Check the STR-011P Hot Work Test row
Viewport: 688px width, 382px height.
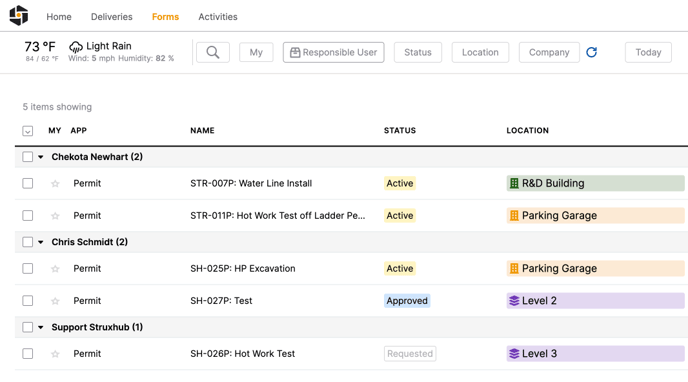point(28,215)
